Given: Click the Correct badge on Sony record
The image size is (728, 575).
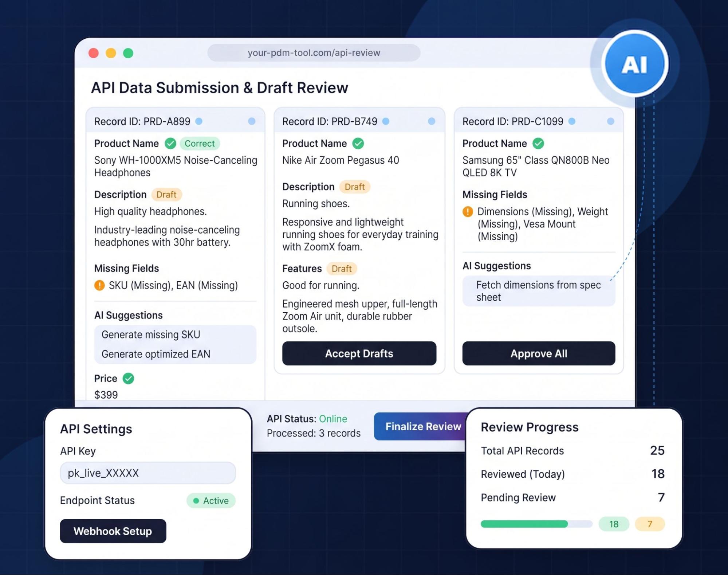Looking at the screenshot, I should pos(200,144).
